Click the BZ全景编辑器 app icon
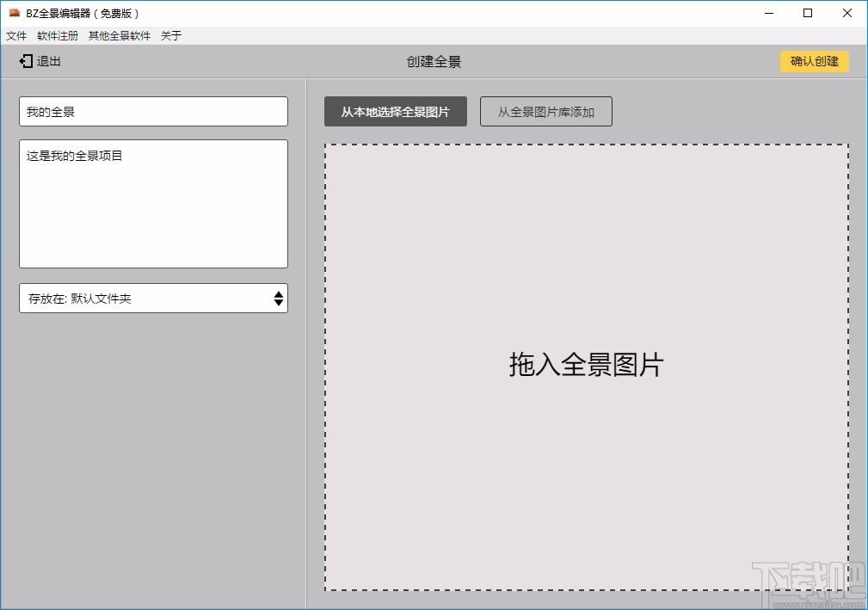The image size is (868, 610). (15, 13)
